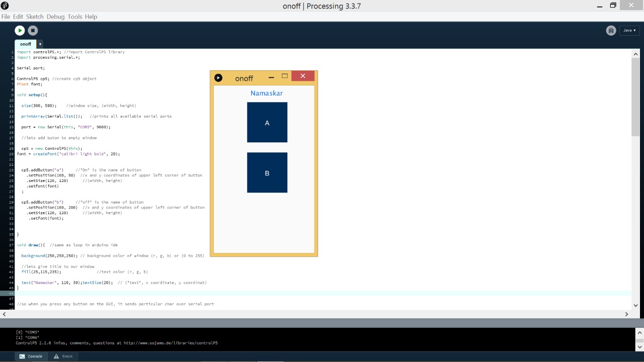Open the Edit menu
Screen dimensions: 644x362
tap(18, 17)
